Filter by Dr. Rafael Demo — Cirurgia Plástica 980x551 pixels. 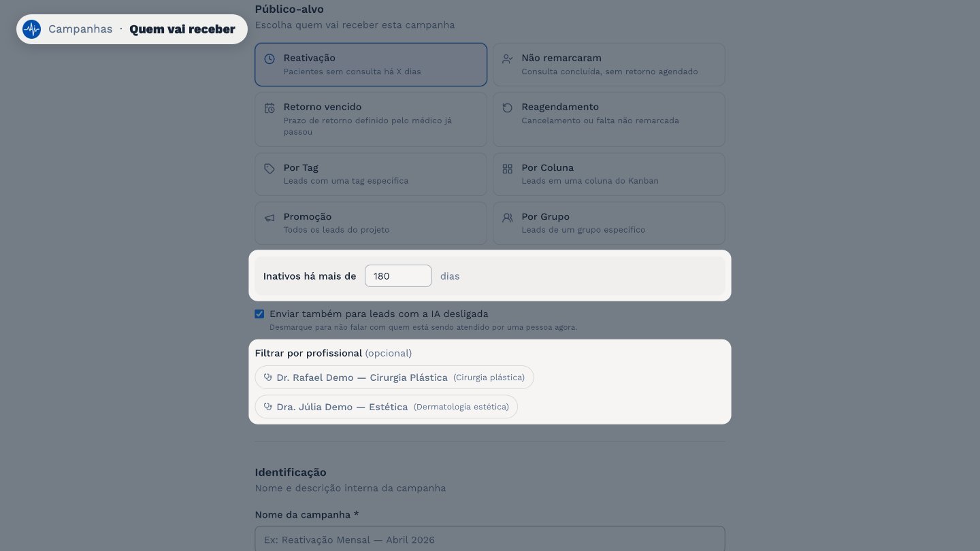394,378
